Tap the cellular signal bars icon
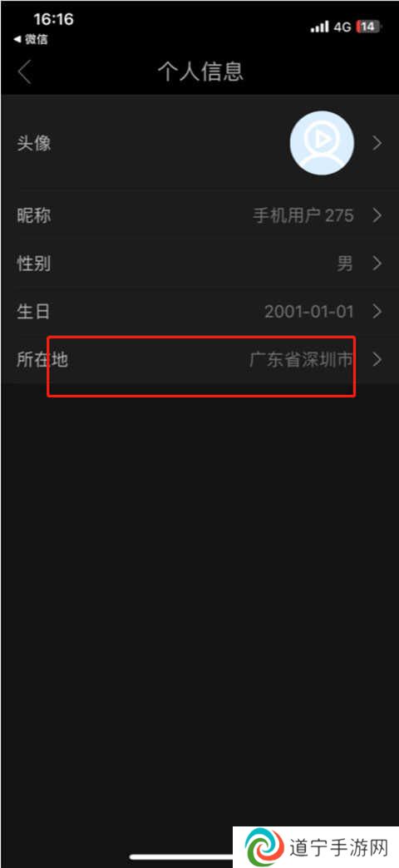The width and height of the screenshot is (399, 868). coord(319,27)
